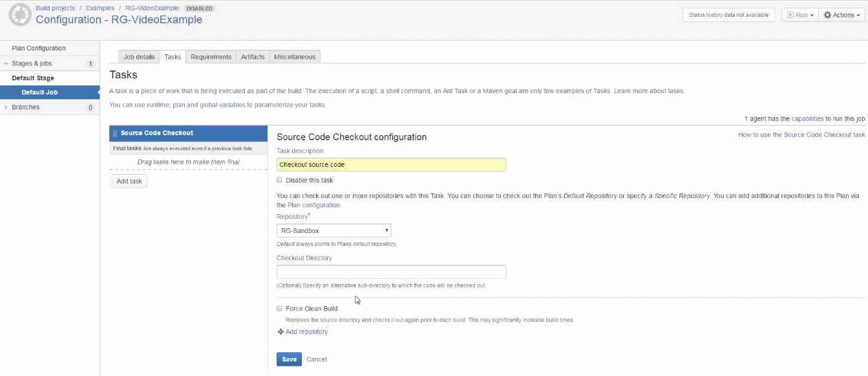
Task: Collapse the Stages & jobs section arrow
Action: pyautogui.click(x=6, y=63)
